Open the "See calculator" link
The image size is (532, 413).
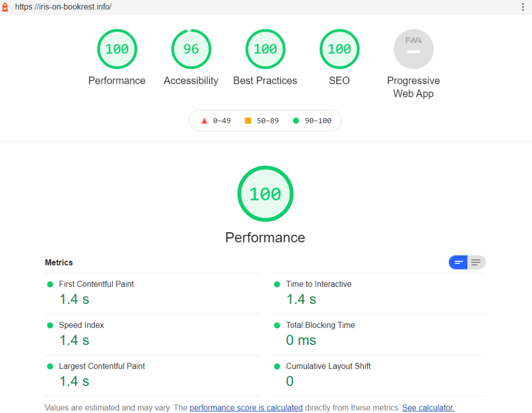(x=428, y=408)
